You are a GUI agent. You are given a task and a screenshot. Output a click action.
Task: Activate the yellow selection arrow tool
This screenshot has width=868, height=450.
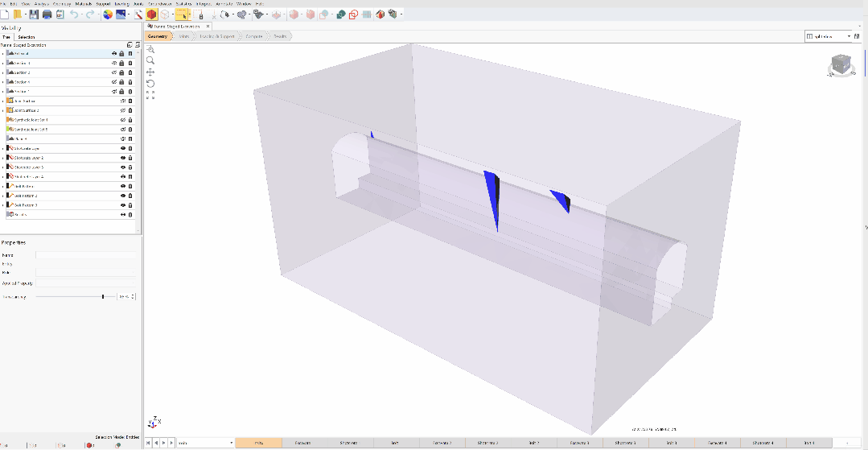(x=182, y=14)
